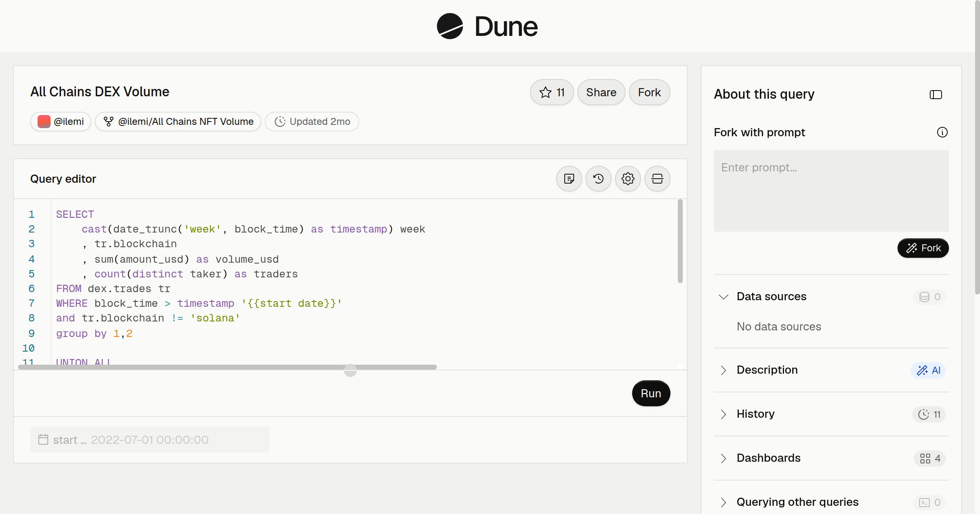
Task: Generate description with the AI button
Action: click(x=928, y=370)
